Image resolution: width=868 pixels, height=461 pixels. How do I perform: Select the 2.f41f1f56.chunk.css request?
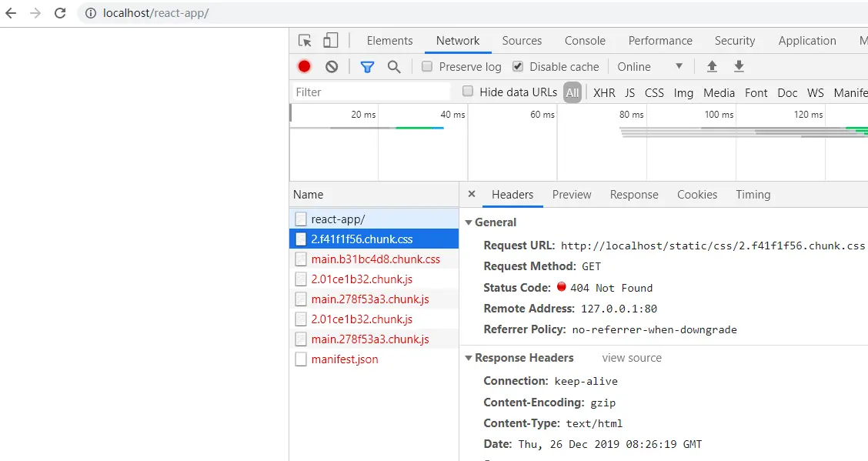tap(374, 239)
